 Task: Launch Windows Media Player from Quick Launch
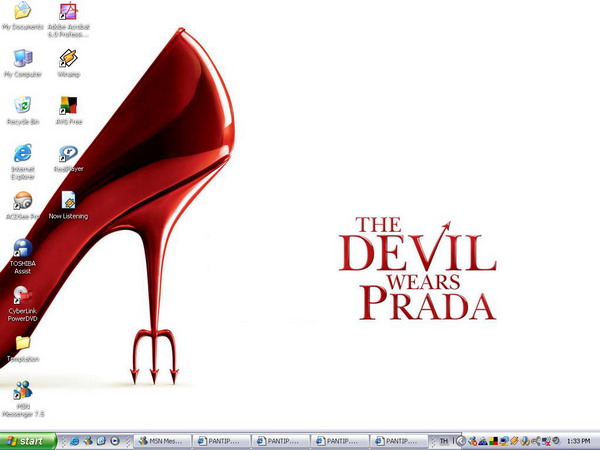tap(115, 441)
